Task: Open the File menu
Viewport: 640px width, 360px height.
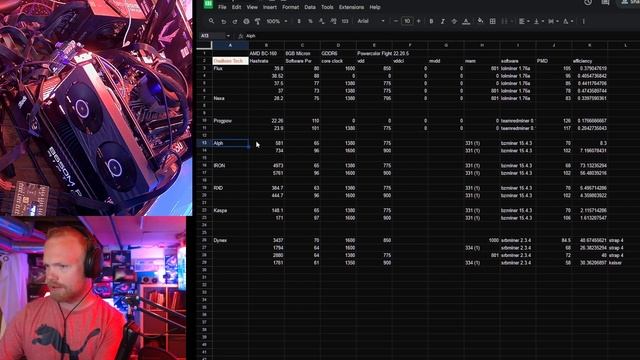Action: pos(222,7)
